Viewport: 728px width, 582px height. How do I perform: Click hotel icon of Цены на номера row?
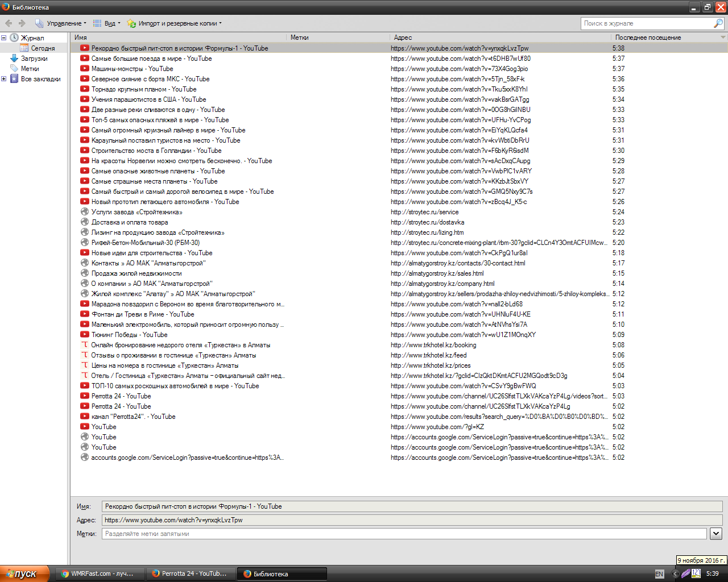(x=85, y=365)
